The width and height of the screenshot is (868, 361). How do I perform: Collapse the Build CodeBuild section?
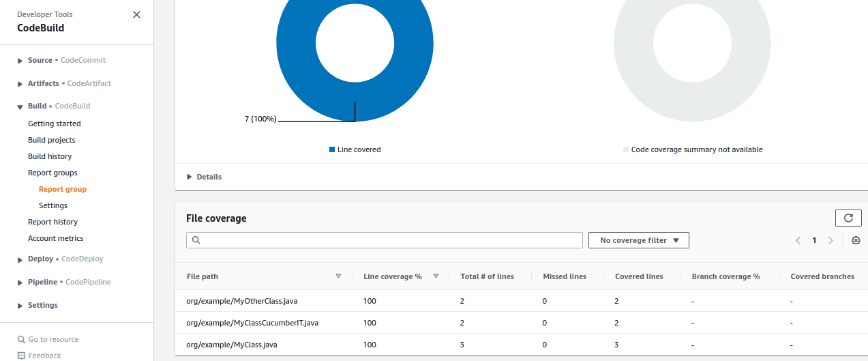point(20,106)
